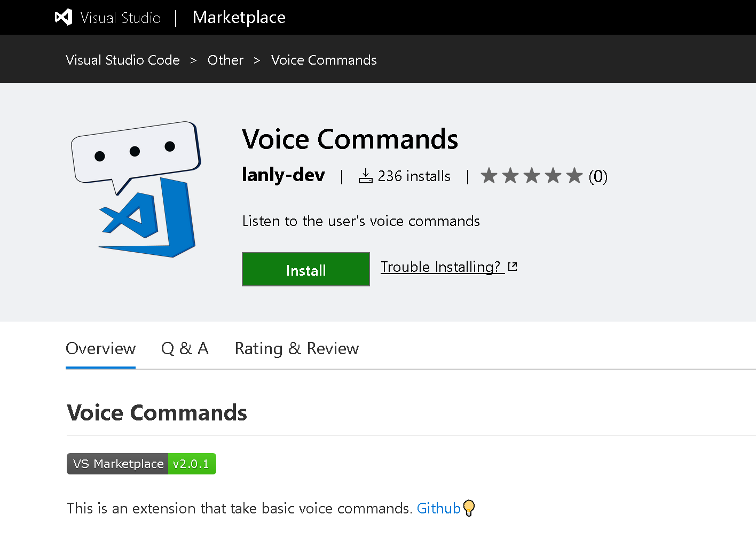Image resolution: width=756 pixels, height=538 pixels.
Task: Click the light bulb emoji icon
Action: [x=469, y=508]
